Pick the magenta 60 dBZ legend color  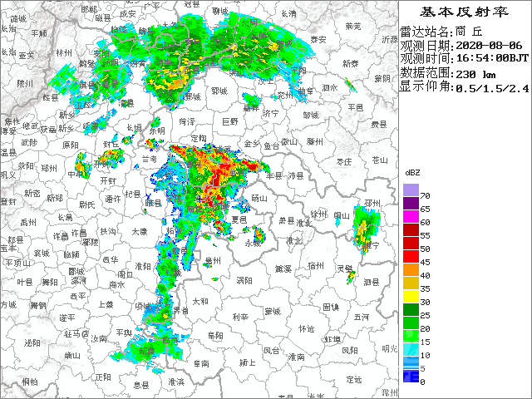(411, 218)
